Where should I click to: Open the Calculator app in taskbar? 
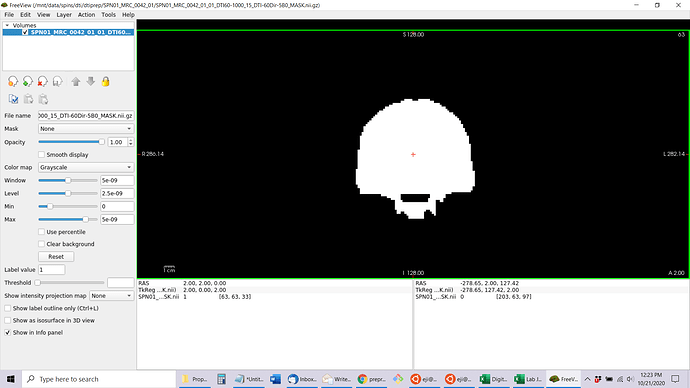pos(221,379)
